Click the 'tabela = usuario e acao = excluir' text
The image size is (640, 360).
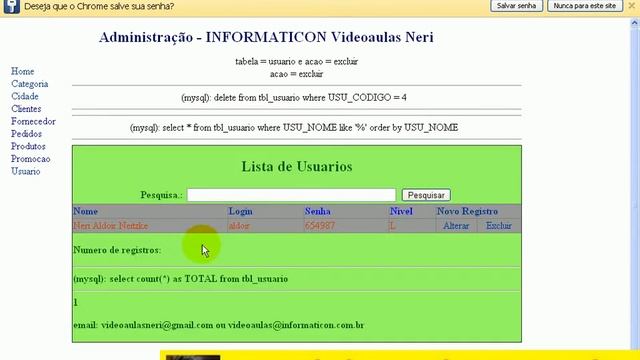(x=297, y=62)
